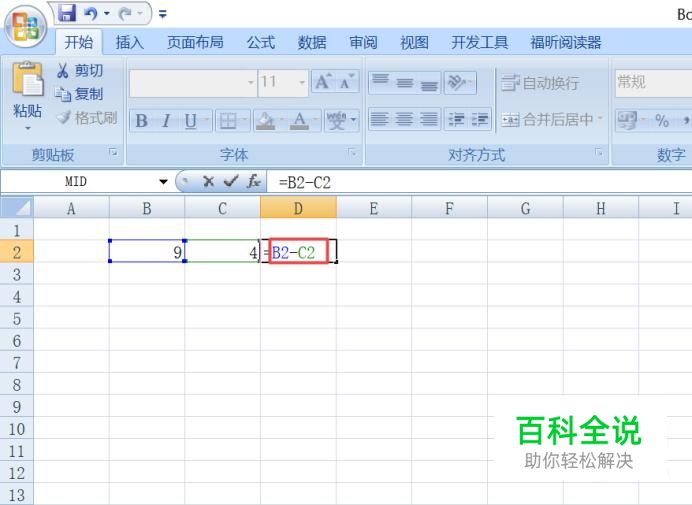Viewport: 692px width, 505px height.
Task: Decrease indent icon
Action: pyautogui.click(x=456, y=119)
